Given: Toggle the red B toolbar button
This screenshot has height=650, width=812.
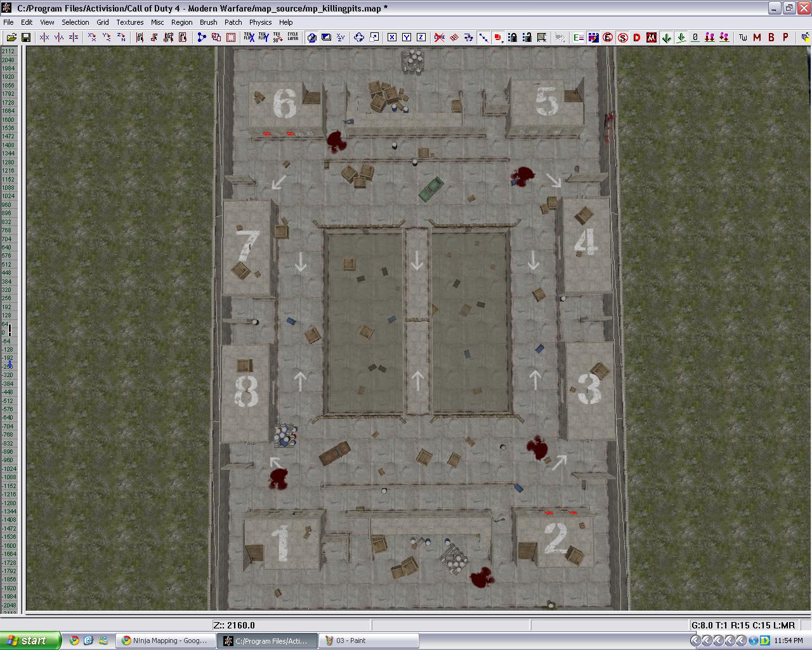Looking at the screenshot, I should click(771, 37).
